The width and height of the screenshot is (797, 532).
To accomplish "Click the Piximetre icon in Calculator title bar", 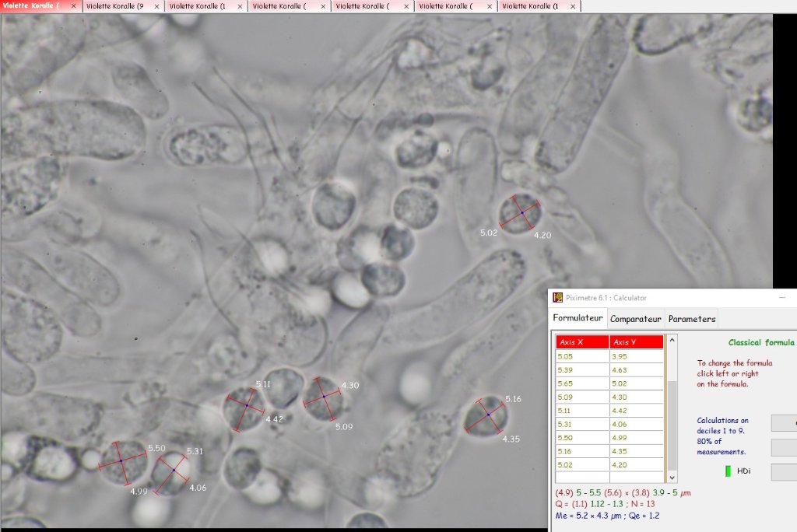I will [557, 298].
